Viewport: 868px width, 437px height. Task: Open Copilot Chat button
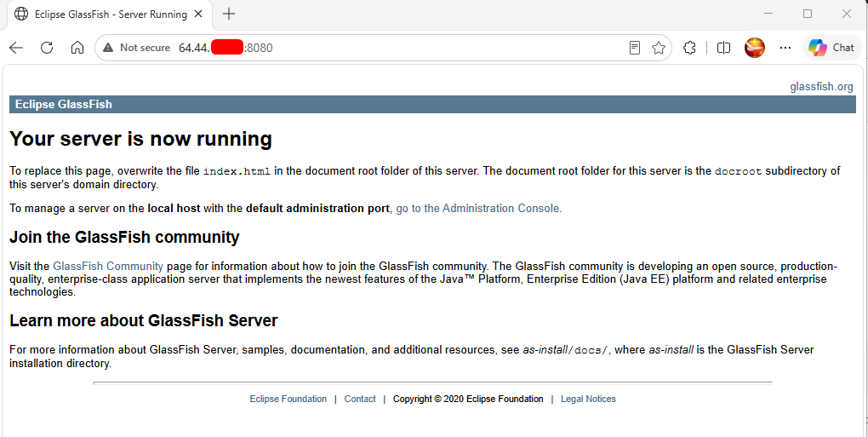(x=831, y=48)
